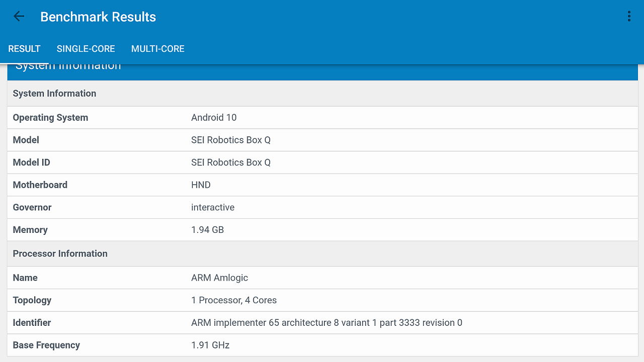The height and width of the screenshot is (362, 644).
Task: Click the Name label
Action: 25,278
